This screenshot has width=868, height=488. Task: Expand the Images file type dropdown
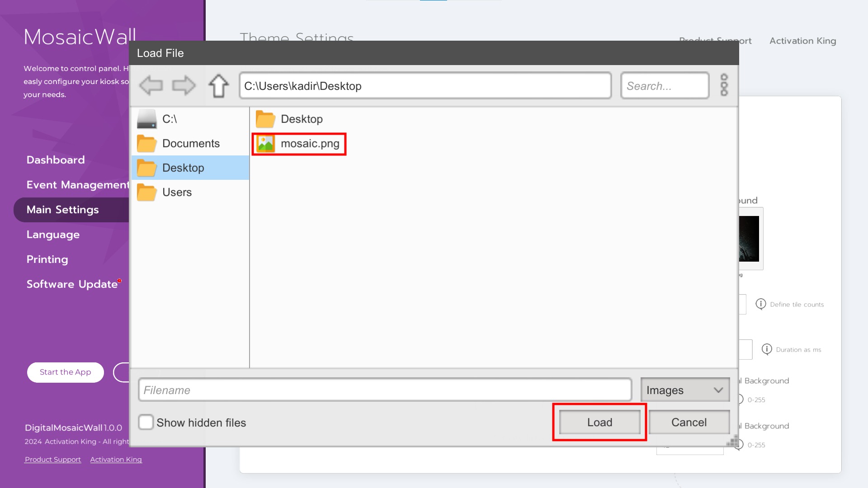(685, 390)
